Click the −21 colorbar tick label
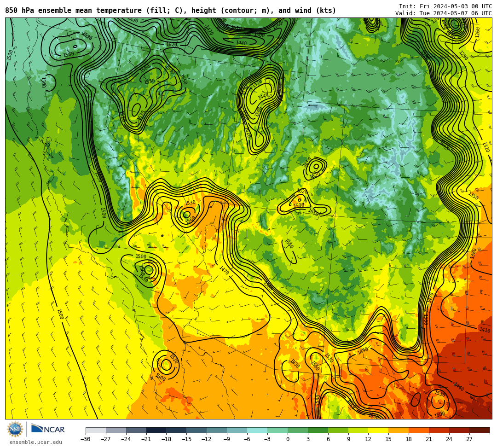497x448 pixels. click(x=146, y=439)
